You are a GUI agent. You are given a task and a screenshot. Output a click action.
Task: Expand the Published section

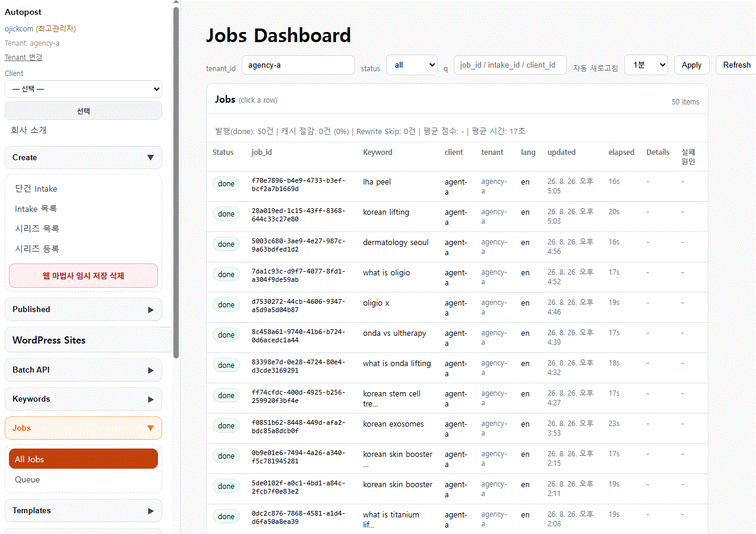[83, 309]
